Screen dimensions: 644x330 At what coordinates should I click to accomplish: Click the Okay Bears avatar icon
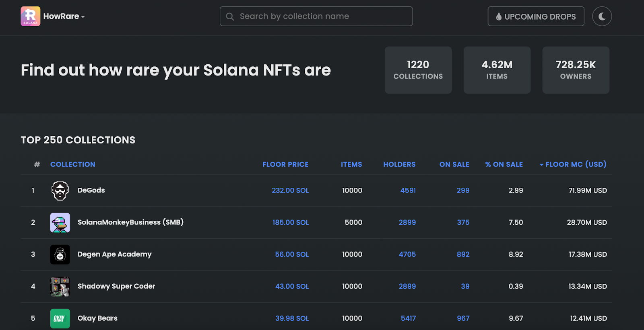(x=60, y=318)
